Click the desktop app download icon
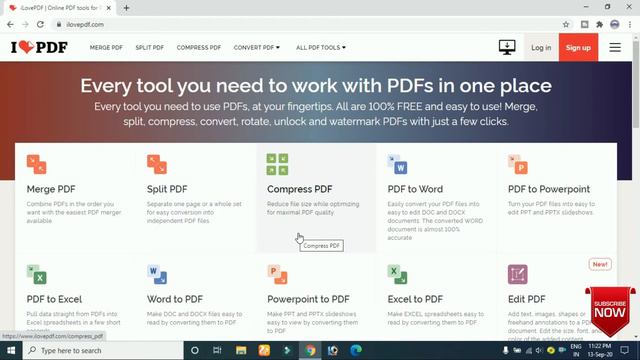640x360 pixels. click(x=507, y=47)
